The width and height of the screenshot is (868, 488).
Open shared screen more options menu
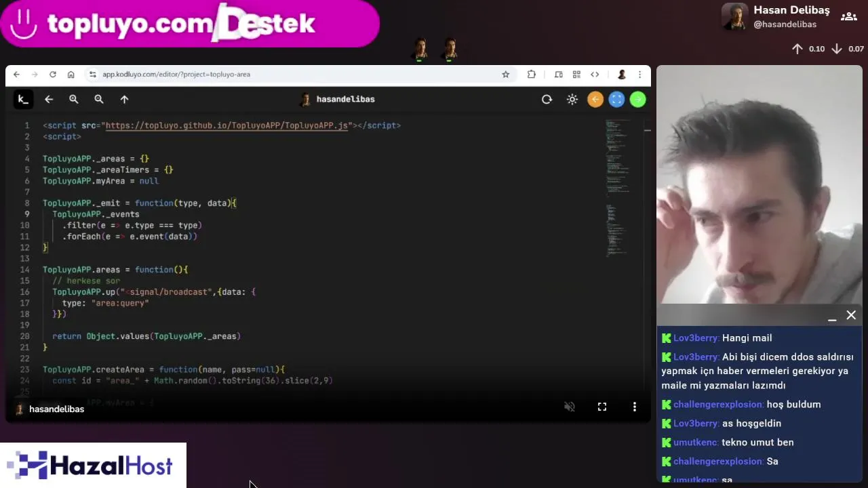tap(635, 407)
